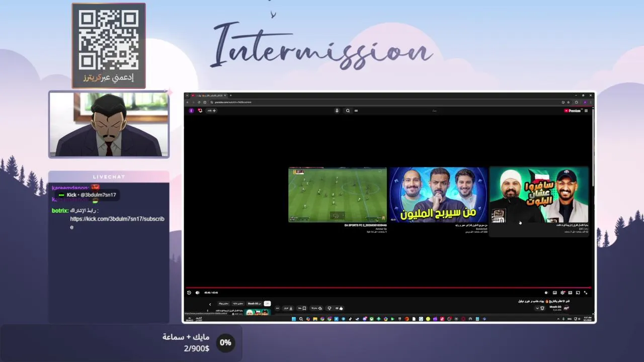Open the player settings gear
Image resolution: width=644 pixels, height=362 pixels.
point(562,293)
